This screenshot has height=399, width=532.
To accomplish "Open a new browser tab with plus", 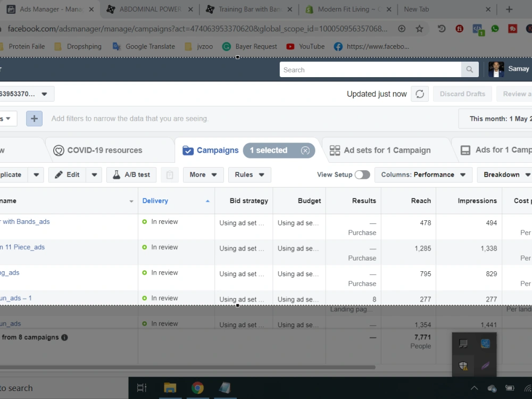I will tap(509, 9).
